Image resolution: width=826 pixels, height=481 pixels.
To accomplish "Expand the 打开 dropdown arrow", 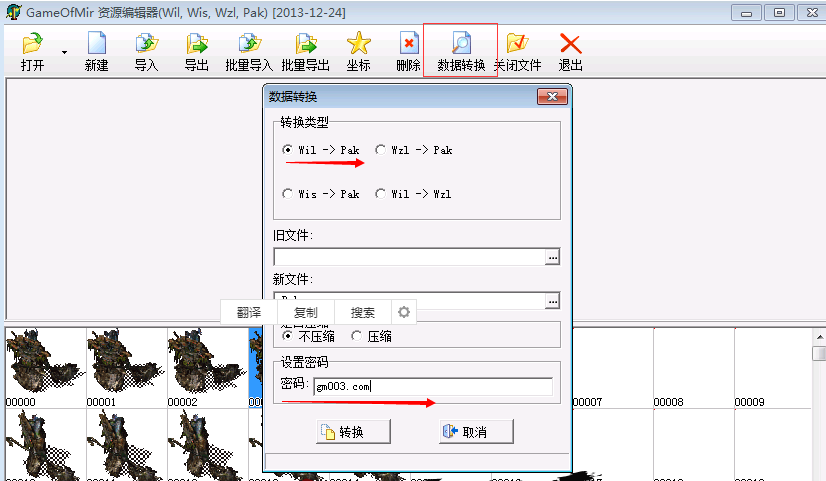I will point(64,52).
